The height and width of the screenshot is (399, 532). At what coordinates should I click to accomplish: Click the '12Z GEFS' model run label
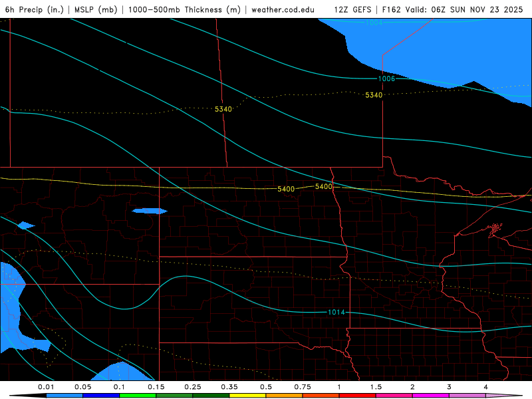(352, 9)
